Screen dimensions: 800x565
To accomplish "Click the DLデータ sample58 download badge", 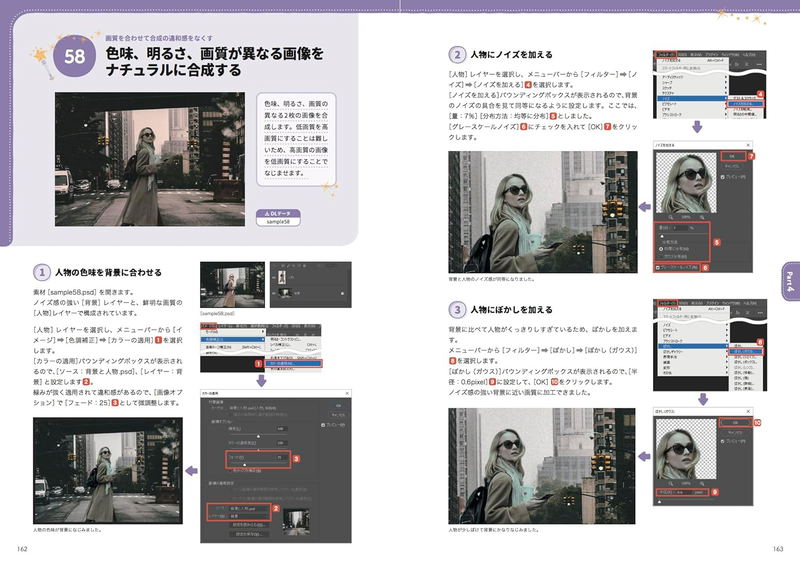I will coord(278,217).
